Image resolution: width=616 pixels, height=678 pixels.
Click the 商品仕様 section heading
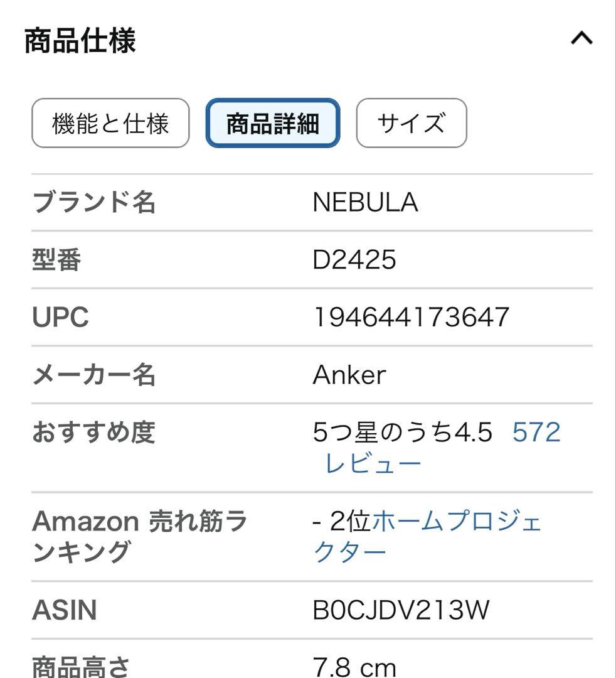point(80,41)
